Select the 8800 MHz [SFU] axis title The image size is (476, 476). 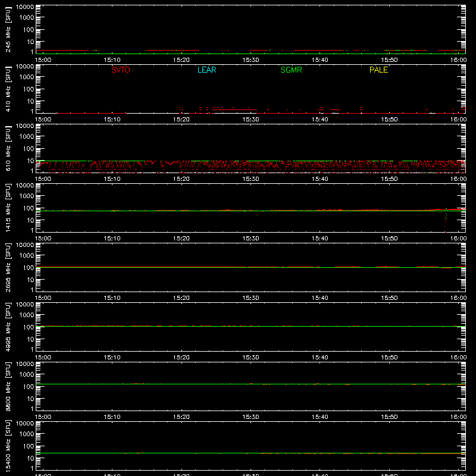(8, 386)
